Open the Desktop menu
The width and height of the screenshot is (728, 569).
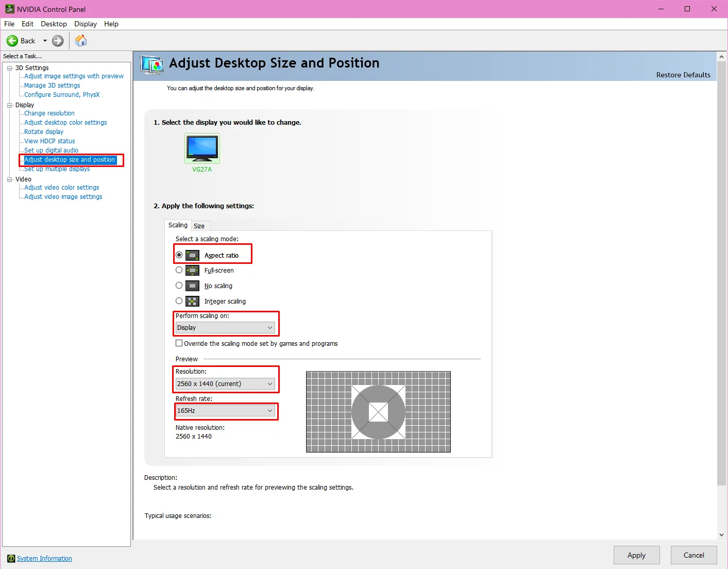point(54,24)
